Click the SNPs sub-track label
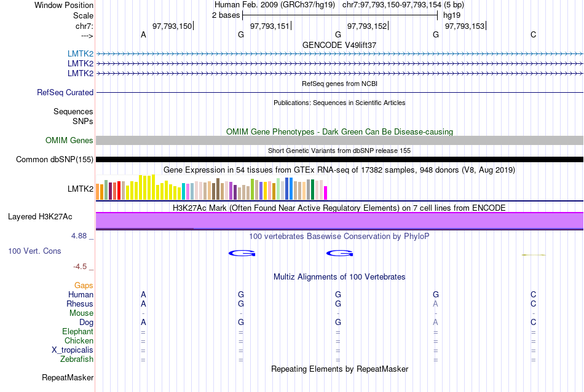Viewport: 584px width, 392px height. tap(83, 121)
